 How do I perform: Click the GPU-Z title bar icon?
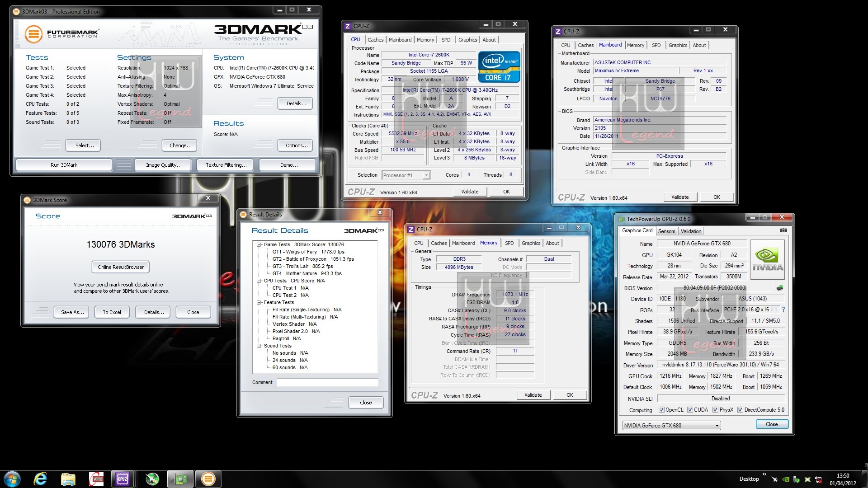tap(621, 219)
